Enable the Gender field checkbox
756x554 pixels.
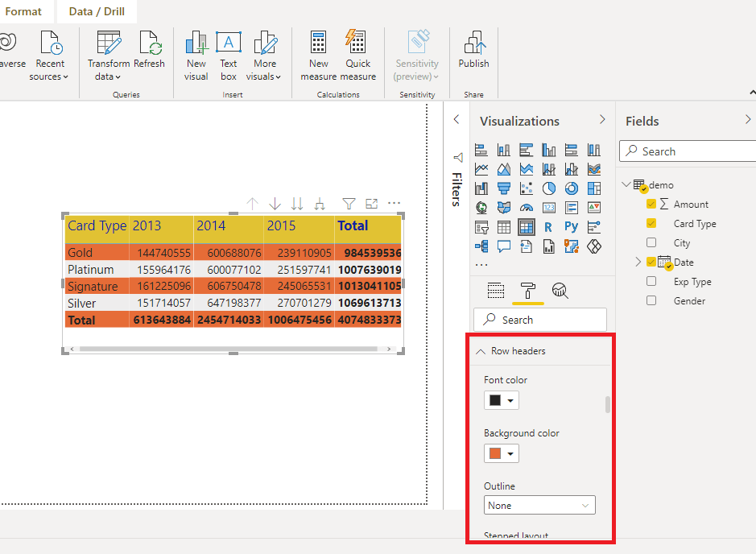point(651,301)
